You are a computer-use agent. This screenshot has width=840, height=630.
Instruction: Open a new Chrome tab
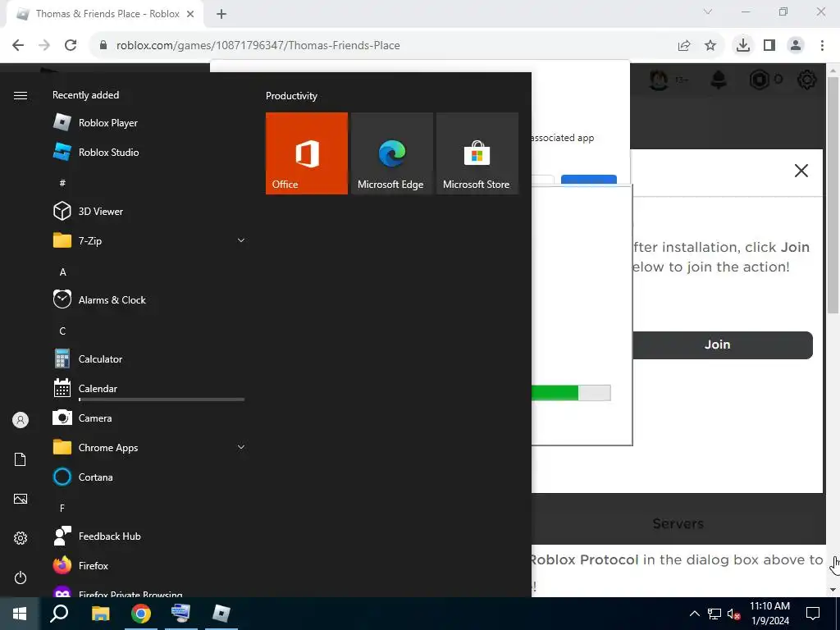click(221, 14)
